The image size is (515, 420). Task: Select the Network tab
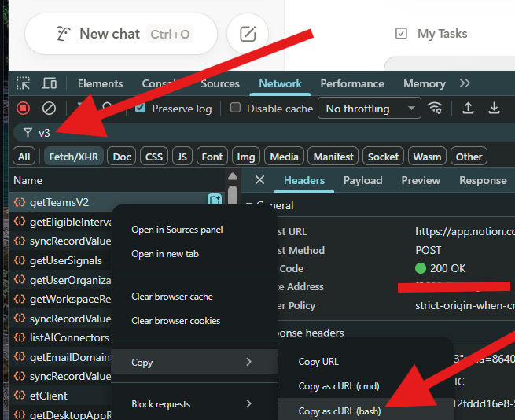(280, 83)
